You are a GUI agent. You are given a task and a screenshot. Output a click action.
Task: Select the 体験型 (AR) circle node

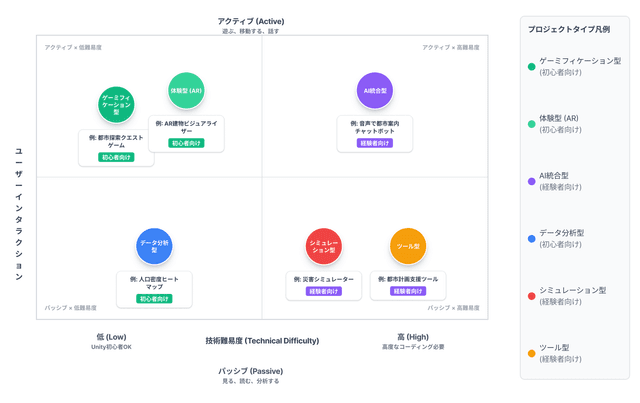coord(186,90)
